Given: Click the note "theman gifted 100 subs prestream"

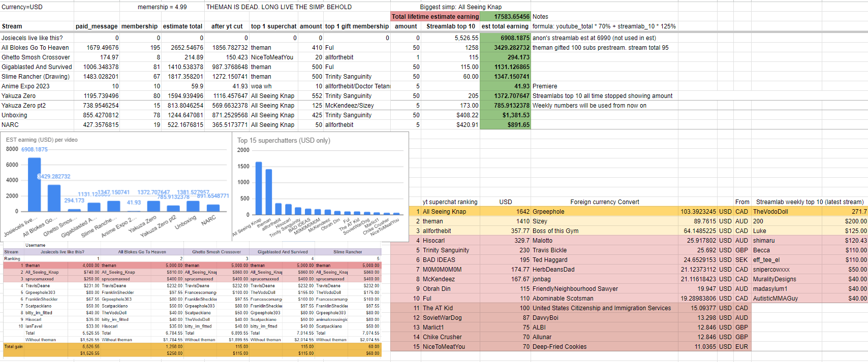Looking at the screenshot, I should (x=600, y=48).
